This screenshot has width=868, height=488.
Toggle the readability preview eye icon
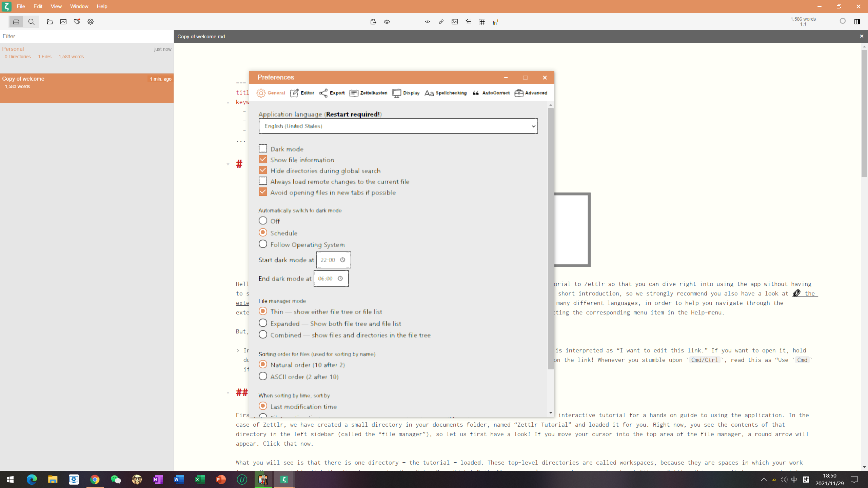pos(387,22)
